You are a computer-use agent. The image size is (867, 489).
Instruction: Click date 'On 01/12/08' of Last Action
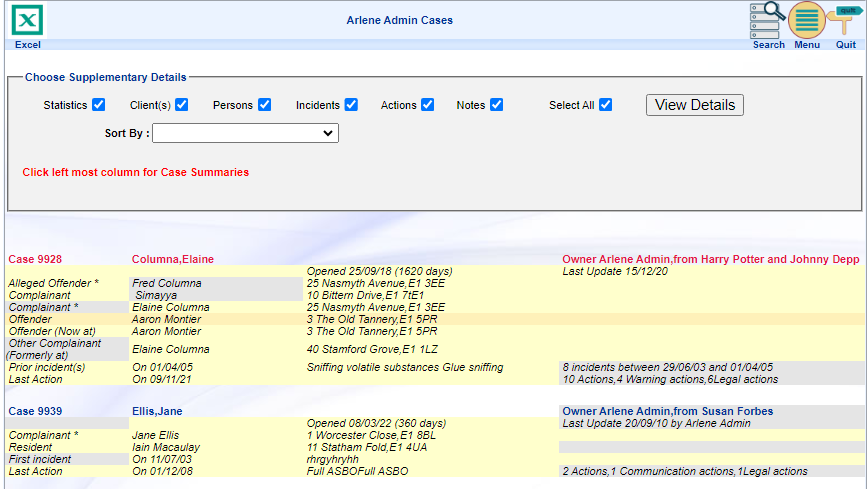coord(161,471)
